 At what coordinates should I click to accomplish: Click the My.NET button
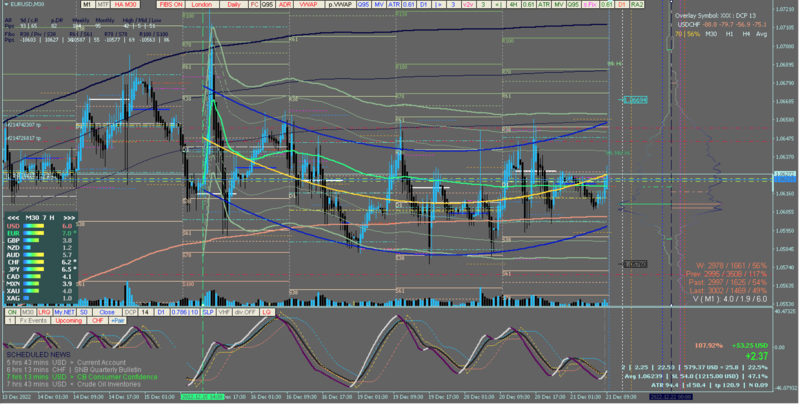point(64,312)
